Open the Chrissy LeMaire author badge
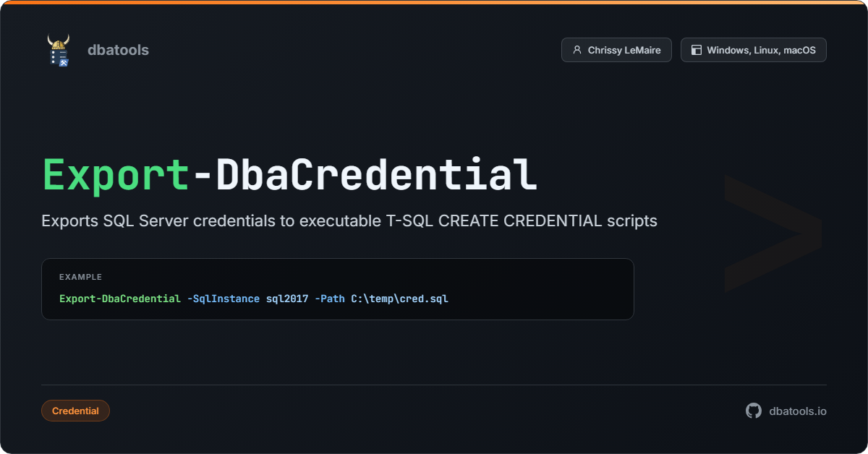Viewport: 868px width, 454px height. [616, 50]
